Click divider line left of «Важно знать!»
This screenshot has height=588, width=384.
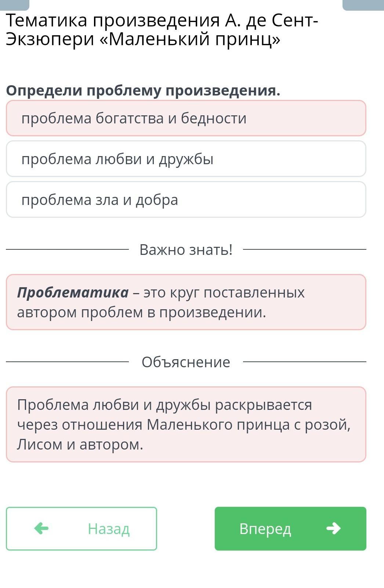67,250
